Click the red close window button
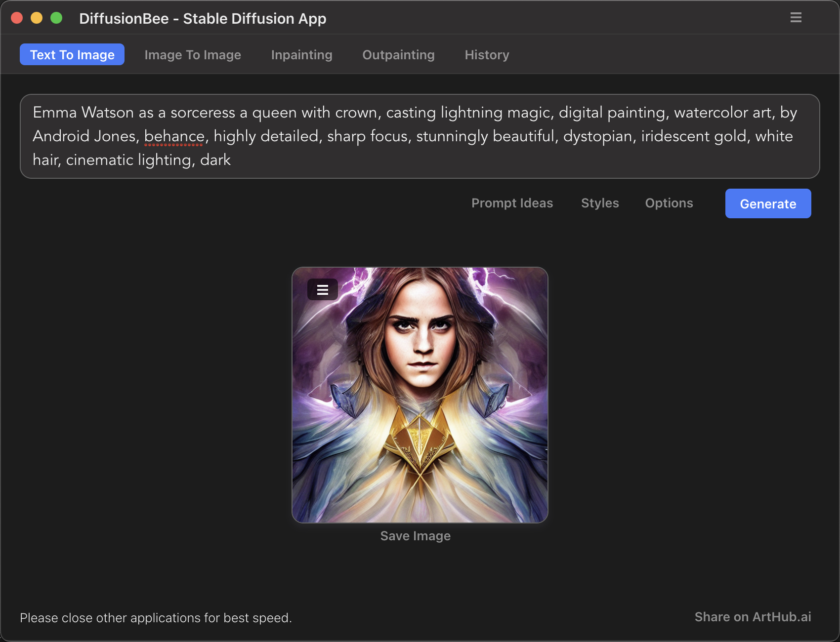 pos(17,18)
